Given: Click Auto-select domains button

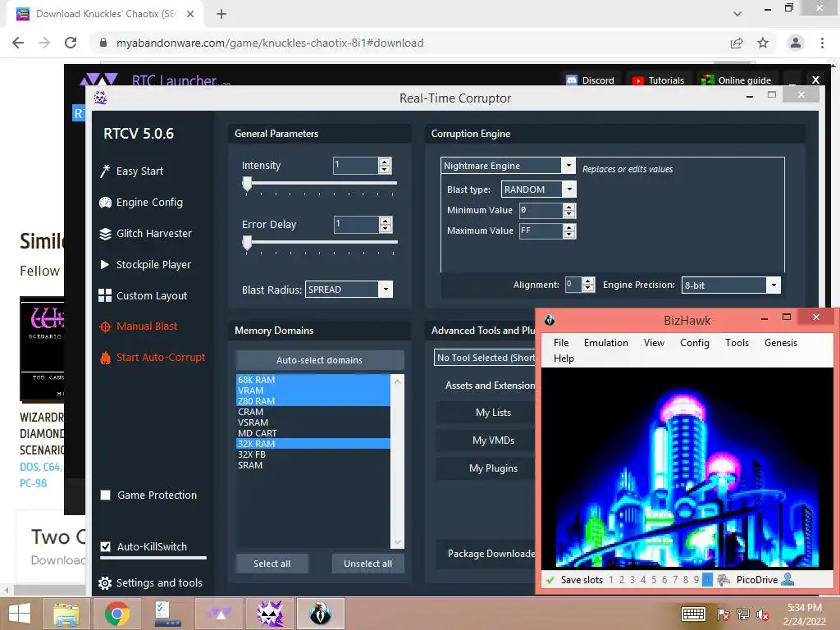Looking at the screenshot, I should pos(319,360).
